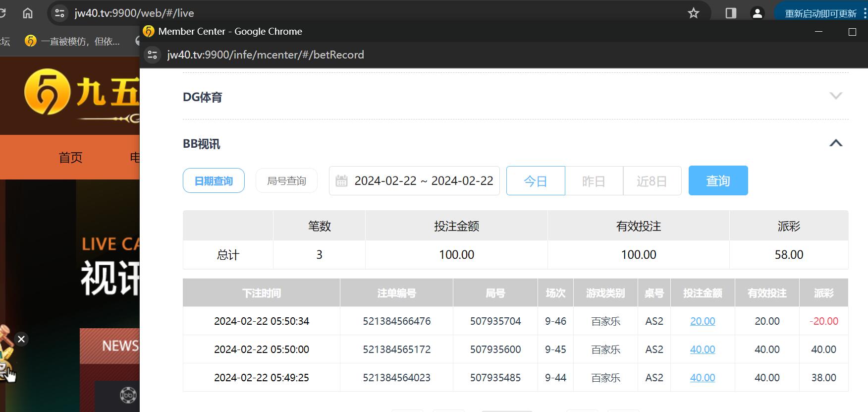868x412 pixels.
Task: Open the 一直被模仿 bookmark in bookmarks bar
Action: tap(72, 41)
